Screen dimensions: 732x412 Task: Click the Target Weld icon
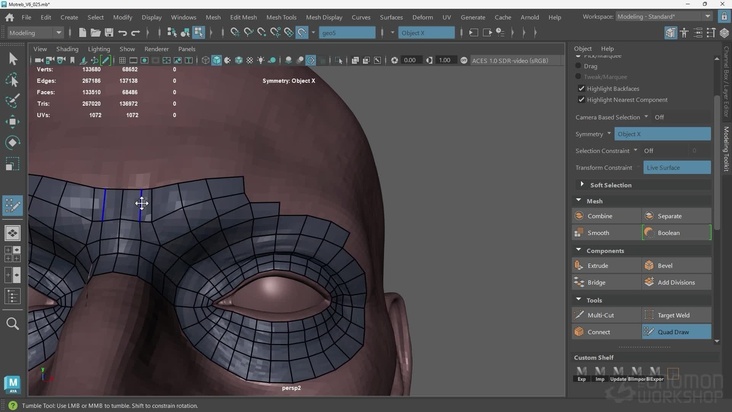point(649,315)
